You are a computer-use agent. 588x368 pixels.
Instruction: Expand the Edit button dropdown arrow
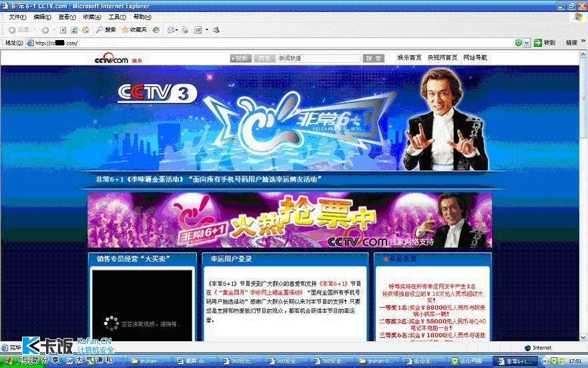[207, 29]
